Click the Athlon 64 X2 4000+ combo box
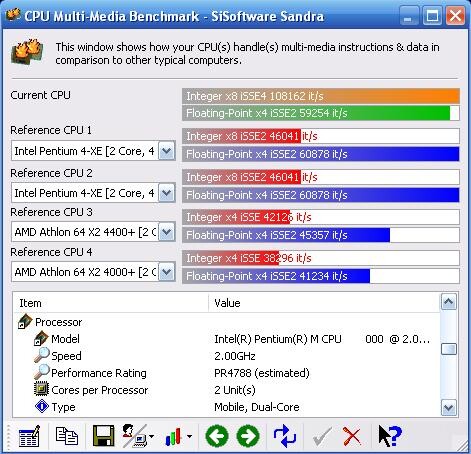 pos(93,272)
